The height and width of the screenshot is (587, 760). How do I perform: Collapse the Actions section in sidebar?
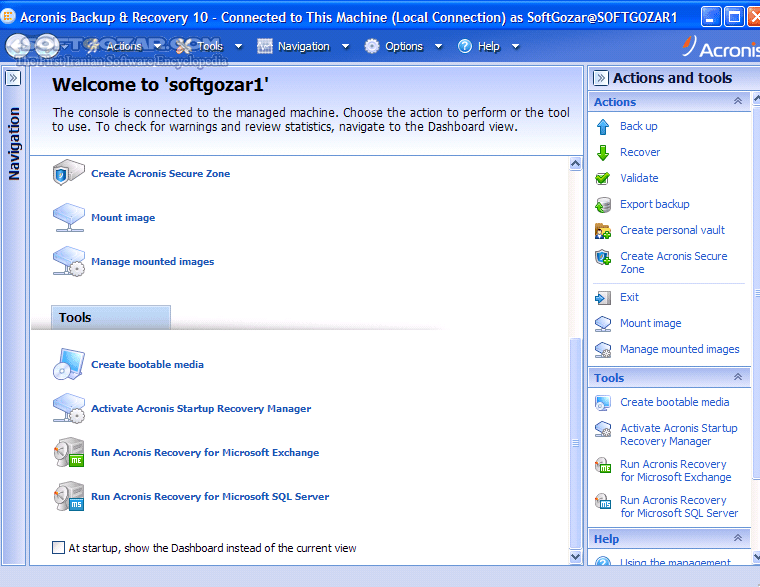(738, 102)
